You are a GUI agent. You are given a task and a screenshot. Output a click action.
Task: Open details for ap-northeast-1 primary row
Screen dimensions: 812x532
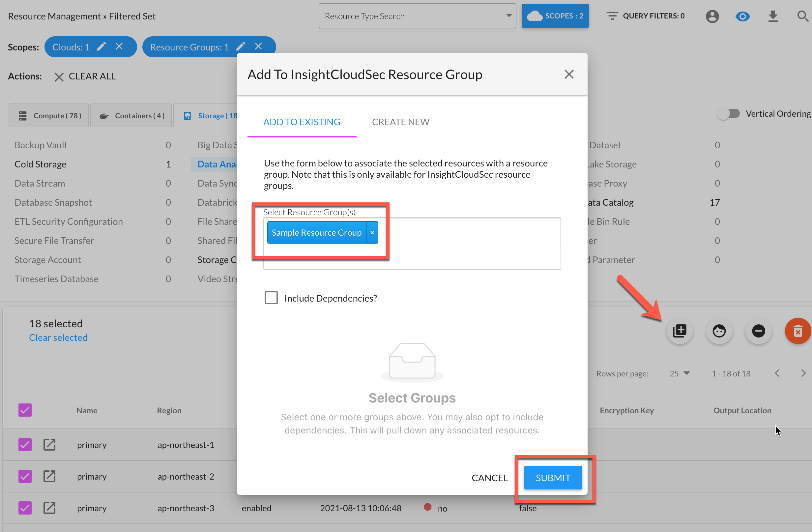click(x=49, y=445)
